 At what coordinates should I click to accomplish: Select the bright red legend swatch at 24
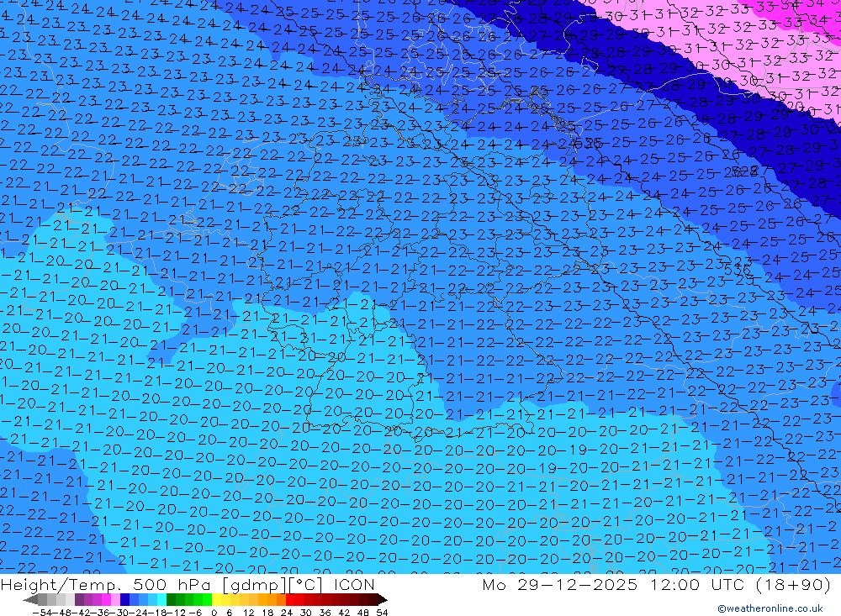[290, 599]
